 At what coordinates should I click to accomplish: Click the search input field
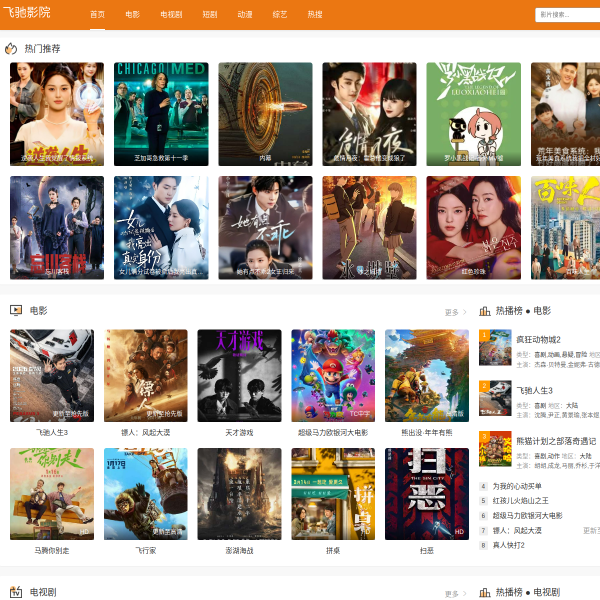[565, 15]
